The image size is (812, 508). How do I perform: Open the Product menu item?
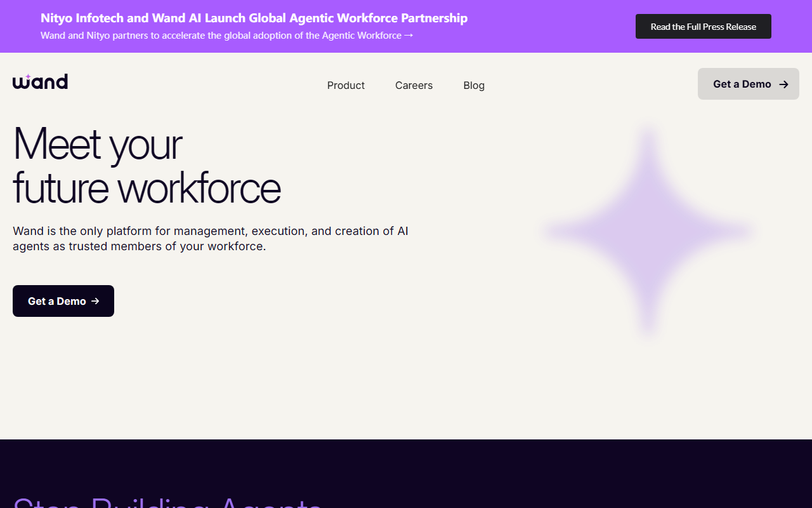click(346, 86)
